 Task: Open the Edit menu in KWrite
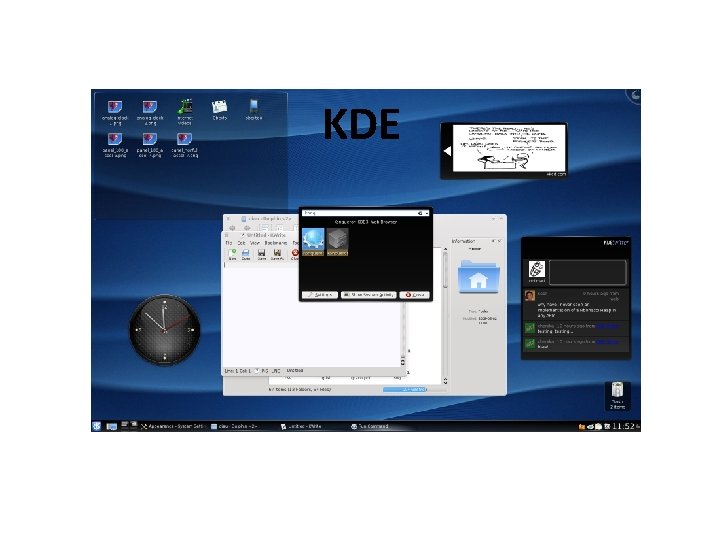point(242,243)
